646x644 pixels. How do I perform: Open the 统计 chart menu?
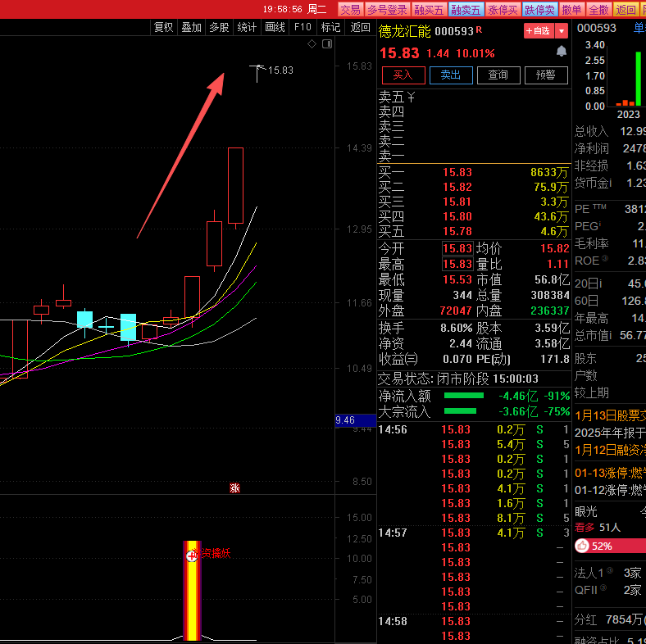pyautogui.click(x=248, y=27)
